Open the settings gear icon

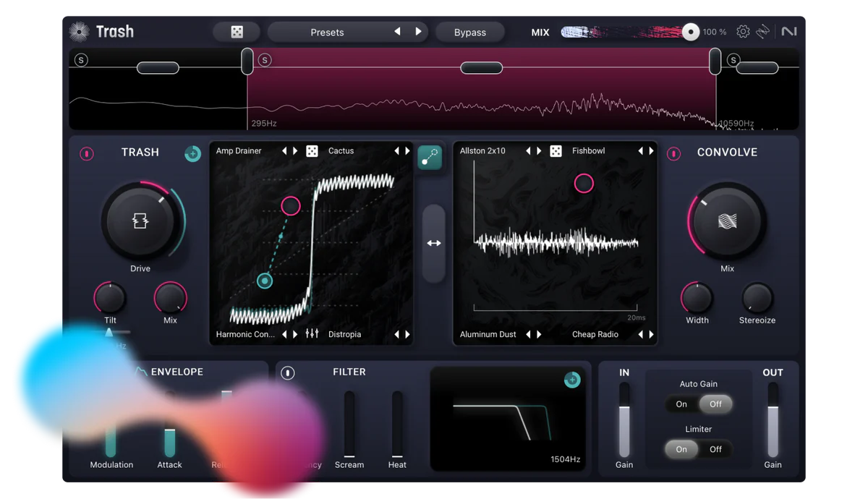(743, 32)
